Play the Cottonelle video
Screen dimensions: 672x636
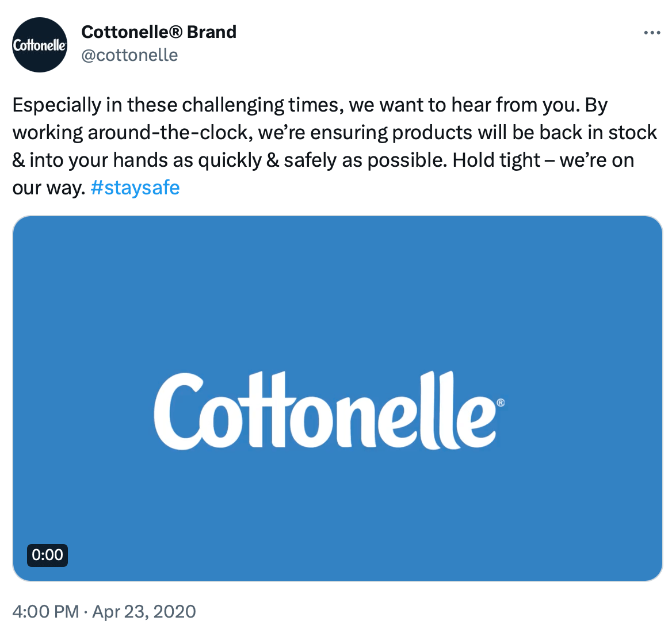338,399
